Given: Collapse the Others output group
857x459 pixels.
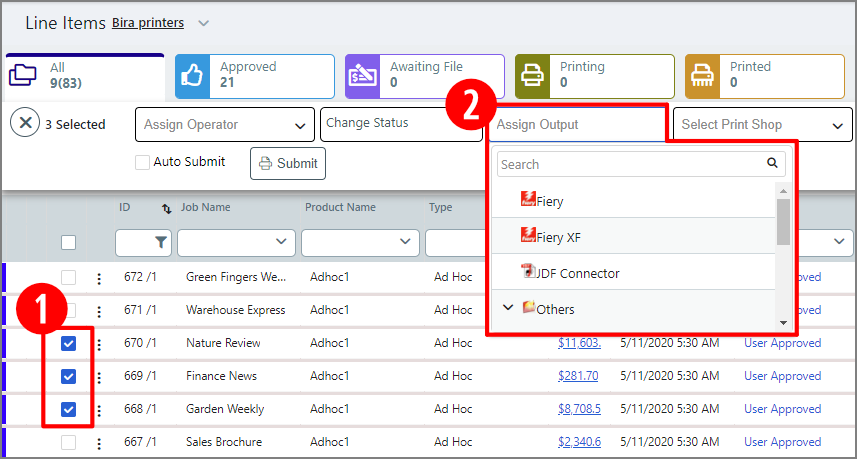Looking at the screenshot, I should [508, 308].
